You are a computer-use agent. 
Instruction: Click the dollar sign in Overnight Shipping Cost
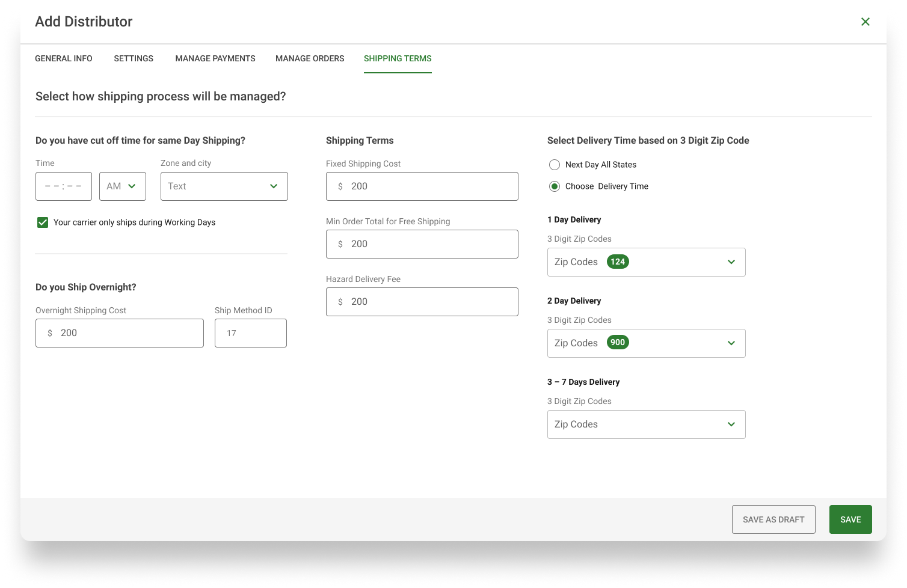pyautogui.click(x=50, y=333)
